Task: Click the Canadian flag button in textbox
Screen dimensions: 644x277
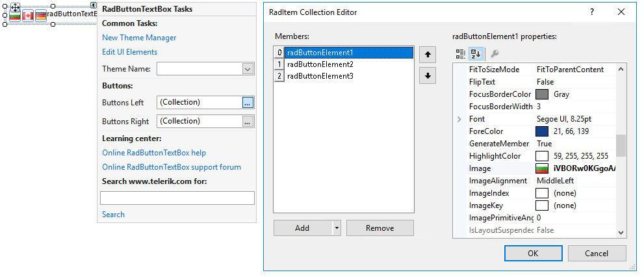Action: [27, 16]
